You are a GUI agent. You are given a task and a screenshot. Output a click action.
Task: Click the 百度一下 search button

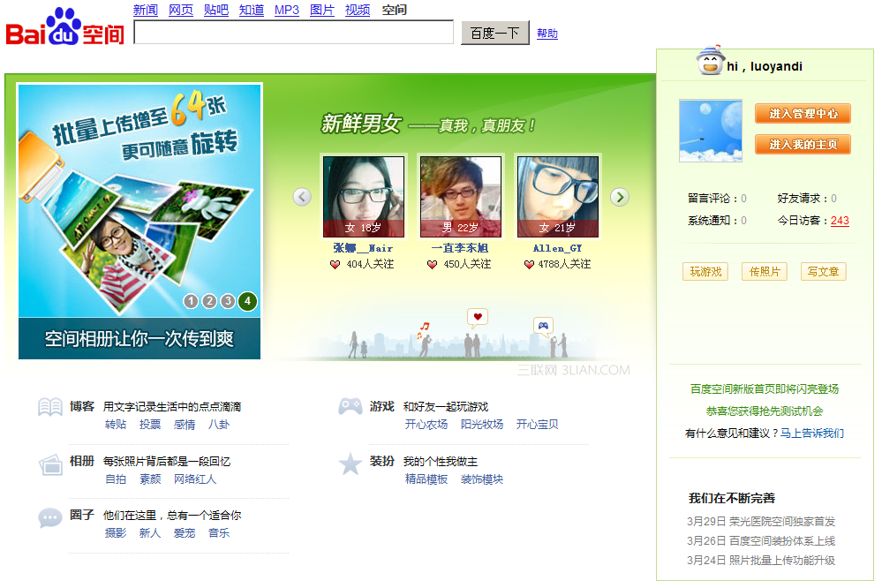click(495, 34)
